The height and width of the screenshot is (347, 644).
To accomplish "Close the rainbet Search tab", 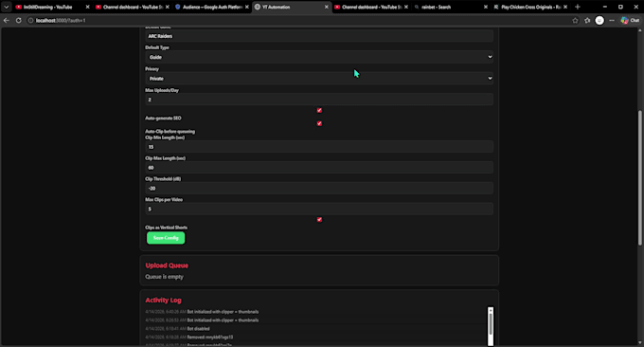I will (x=486, y=7).
